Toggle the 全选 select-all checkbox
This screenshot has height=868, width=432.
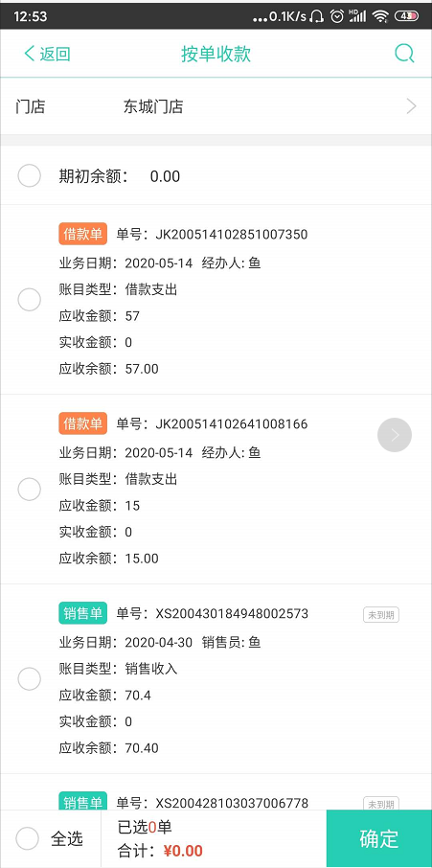click(27, 838)
